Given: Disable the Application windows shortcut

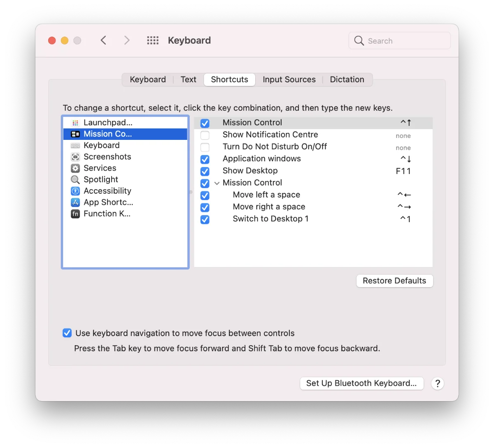Looking at the screenshot, I should (x=205, y=159).
